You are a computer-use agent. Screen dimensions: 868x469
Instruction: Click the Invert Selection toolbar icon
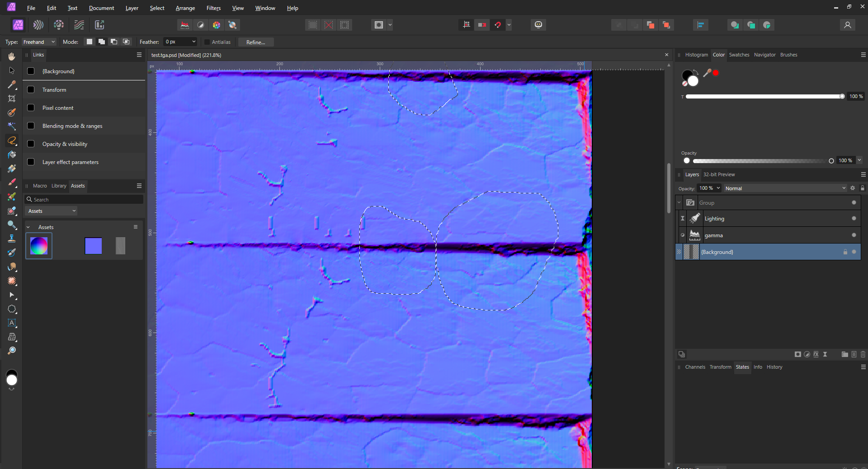[344, 25]
